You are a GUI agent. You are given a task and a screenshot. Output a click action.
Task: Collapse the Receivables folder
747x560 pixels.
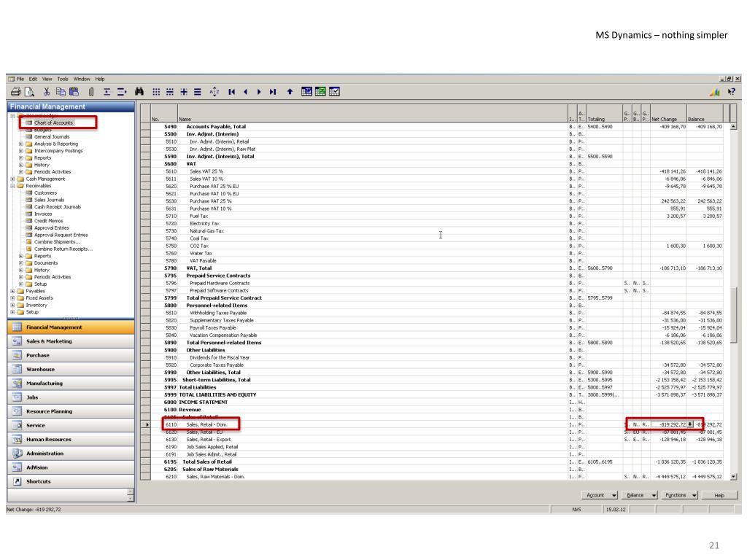13,186
